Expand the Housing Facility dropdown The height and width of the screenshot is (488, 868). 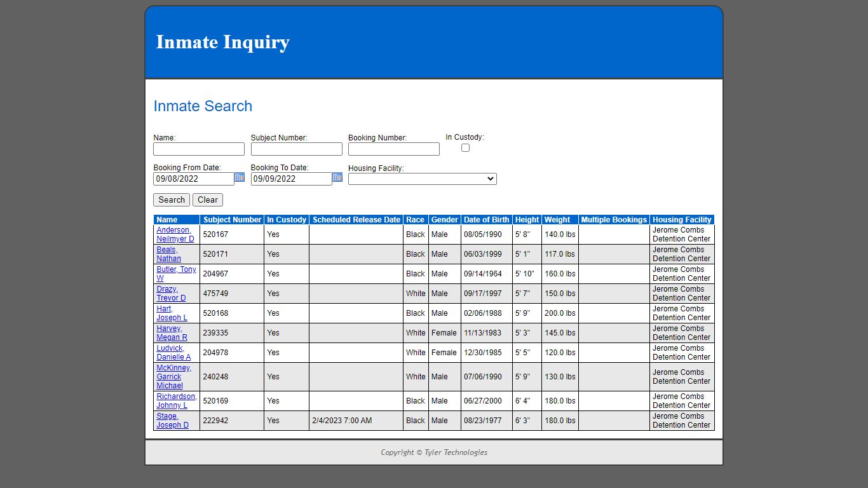pos(423,179)
